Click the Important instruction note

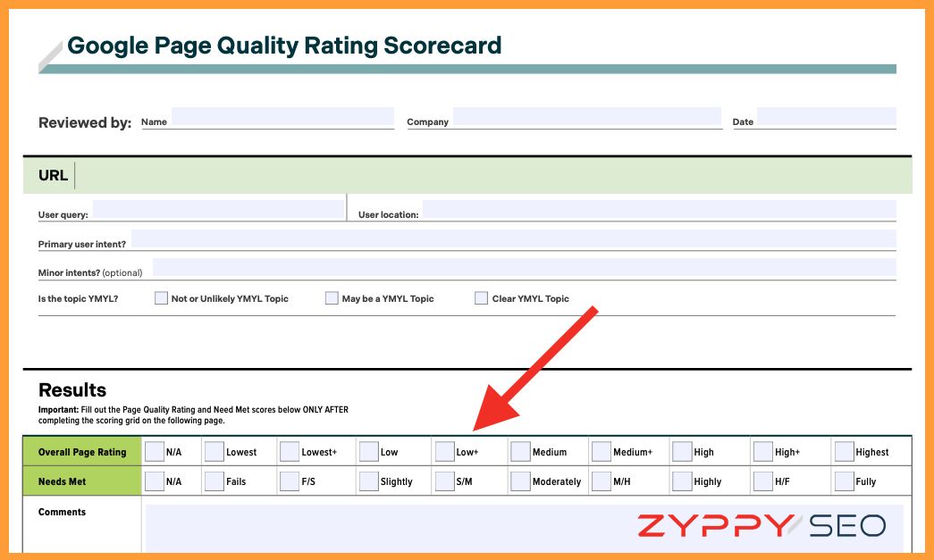click(193, 414)
